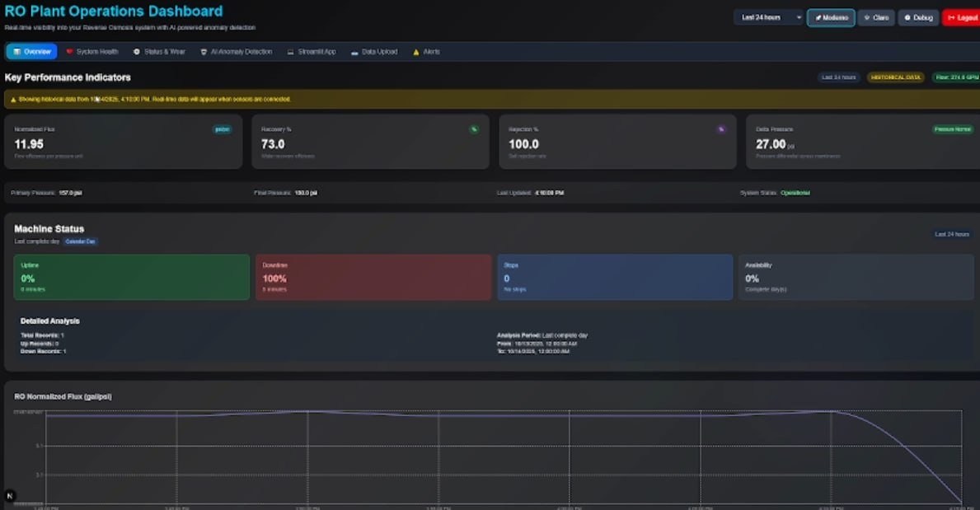This screenshot has width=980, height=510.
Task: Click the RO Normalized Flux chart title
Action: (x=63, y=396)
